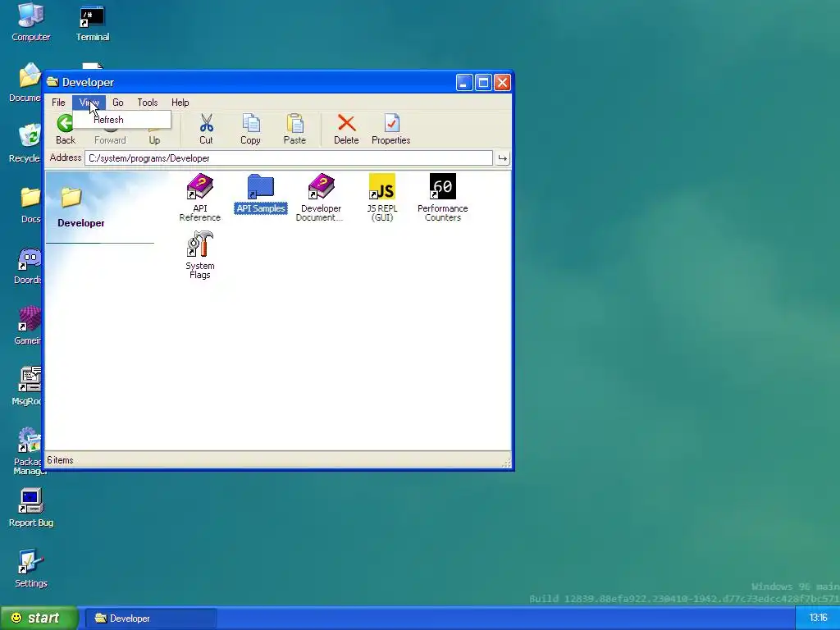This screenshot has width=840, height=630.
Task: Select the Settings desktop shortcut
Action: click(x=30, y=569)
